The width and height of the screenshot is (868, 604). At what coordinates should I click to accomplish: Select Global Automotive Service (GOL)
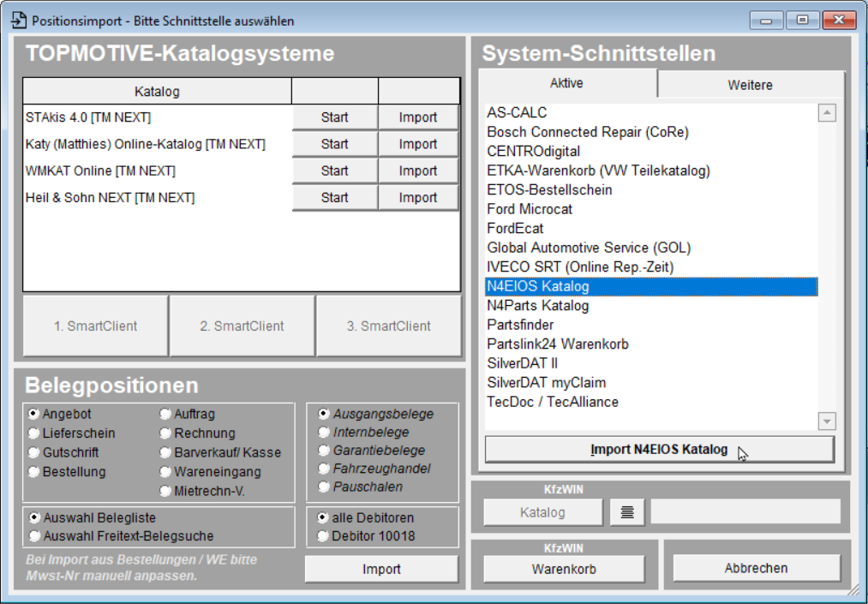pyautogui.click(x=651, y=248)
